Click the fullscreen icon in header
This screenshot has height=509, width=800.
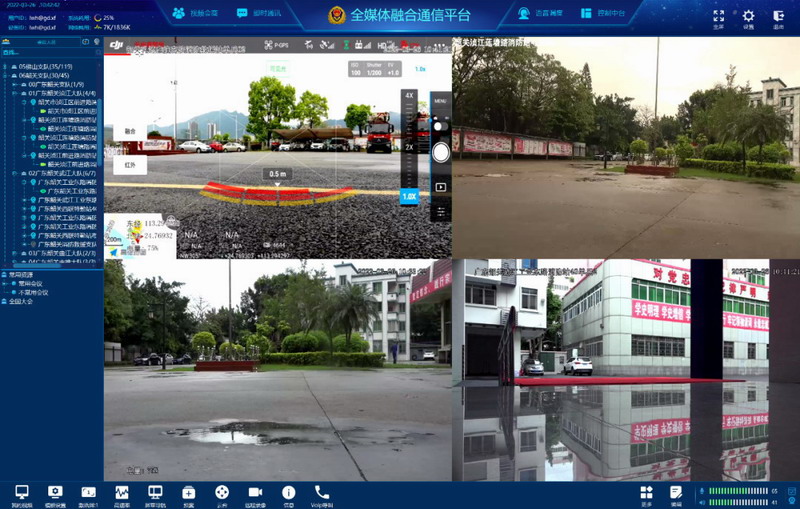pyautogui.click(x=718, y=17)
